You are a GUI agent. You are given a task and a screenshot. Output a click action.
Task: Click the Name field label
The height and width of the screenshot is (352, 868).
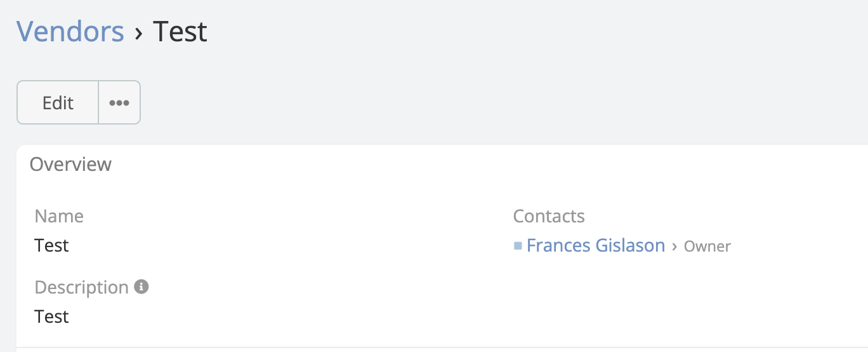click(59, 216)
